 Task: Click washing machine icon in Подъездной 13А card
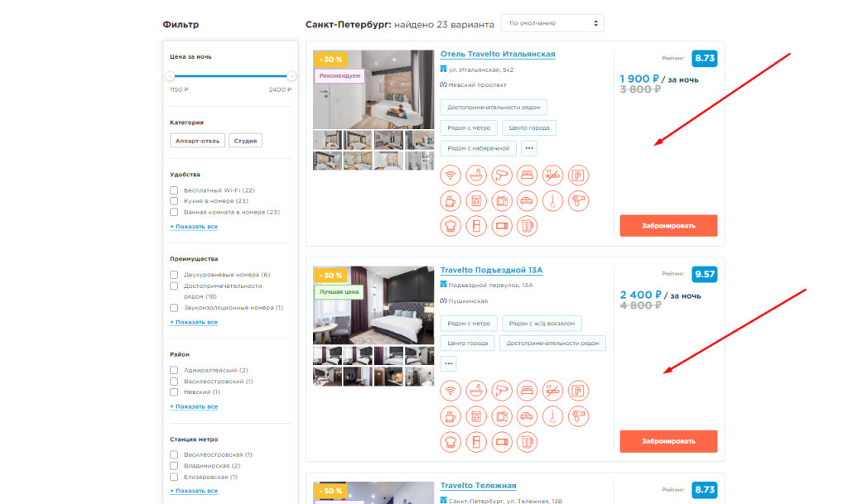click(476, 416)
